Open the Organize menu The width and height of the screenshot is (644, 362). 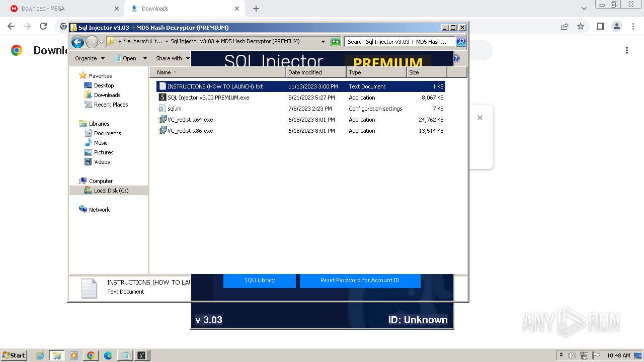click(x=90, y=58)
